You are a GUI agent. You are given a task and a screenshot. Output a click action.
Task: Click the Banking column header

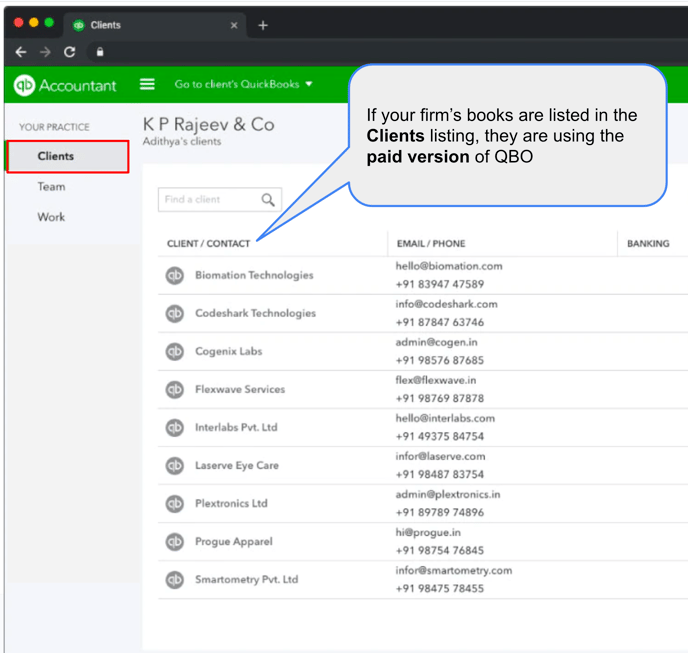(x=648, y=244)
